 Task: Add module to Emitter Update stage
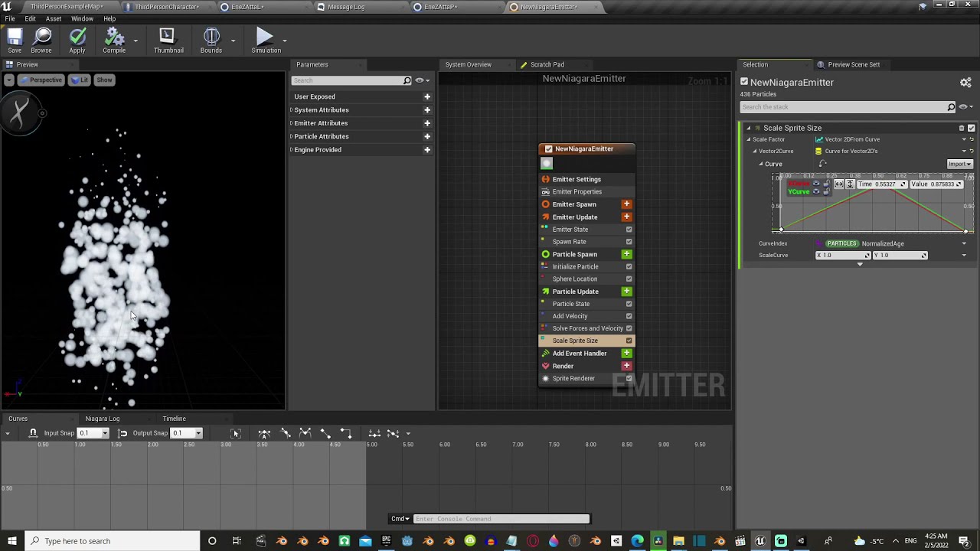(x=626, y=217)
